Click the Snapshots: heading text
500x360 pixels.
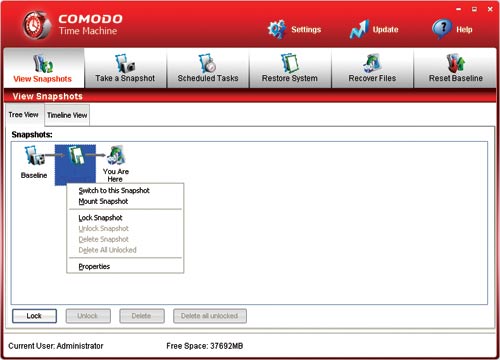(32, 135)
